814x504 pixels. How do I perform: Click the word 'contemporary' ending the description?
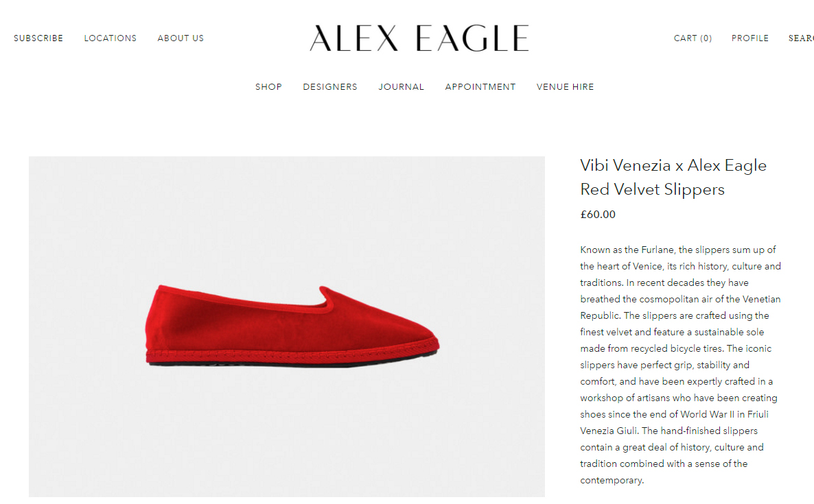(612, 481)
